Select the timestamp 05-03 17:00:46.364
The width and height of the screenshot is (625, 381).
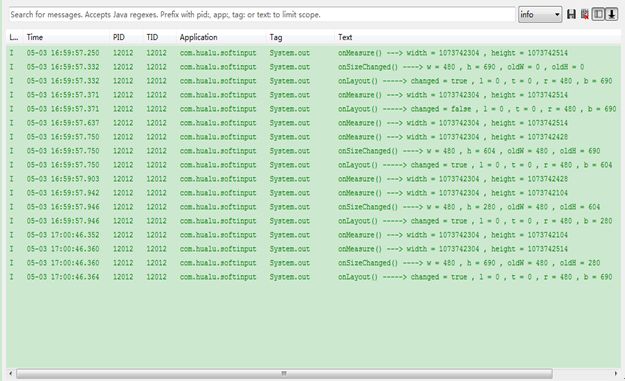coord(63,277)
